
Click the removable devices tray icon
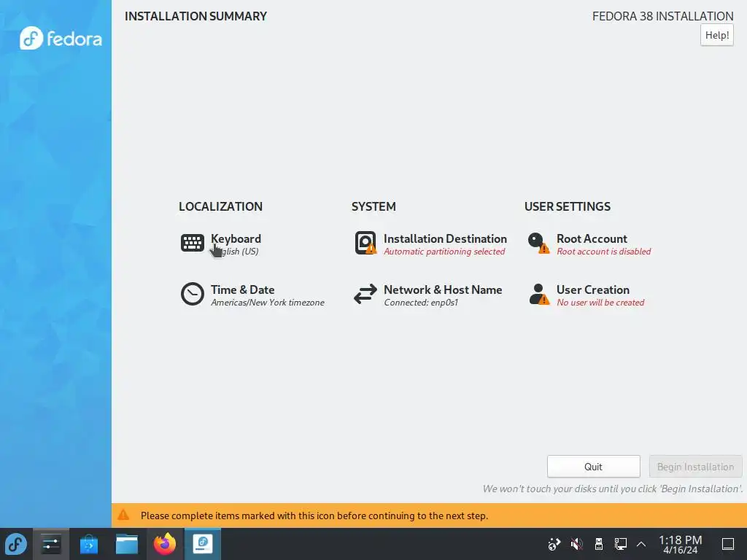pos(599,544)
